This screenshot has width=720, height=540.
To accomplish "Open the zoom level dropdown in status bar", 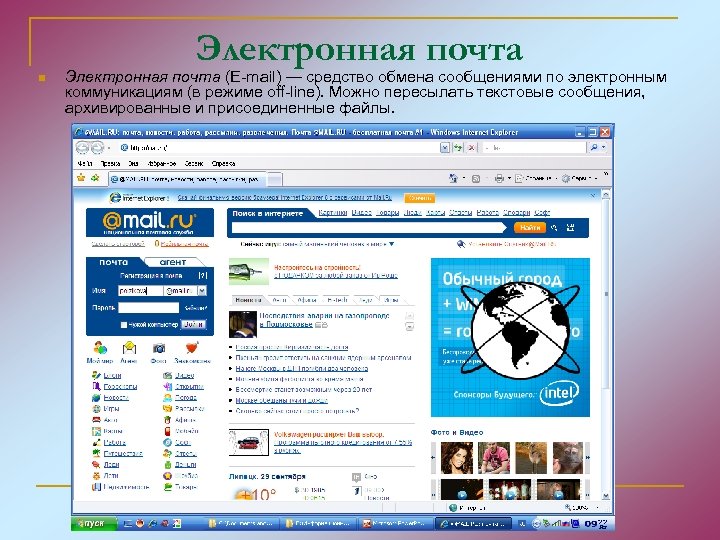I will click(597, 507).
